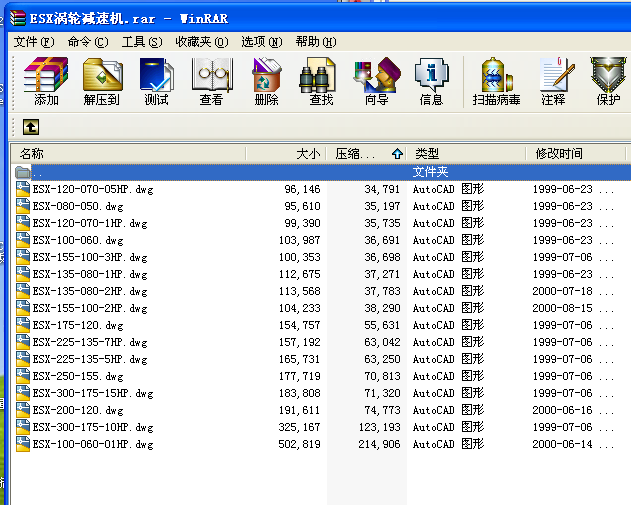Sort by the 大小 column header
631x505 pixels.
(x=286, y=153)
